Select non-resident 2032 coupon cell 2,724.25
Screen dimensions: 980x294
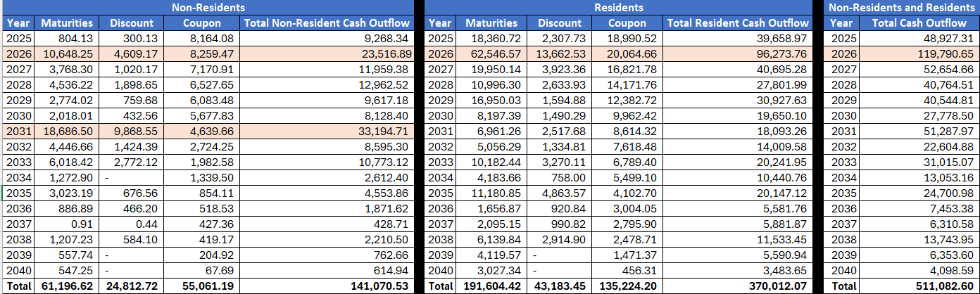(201, 146)
